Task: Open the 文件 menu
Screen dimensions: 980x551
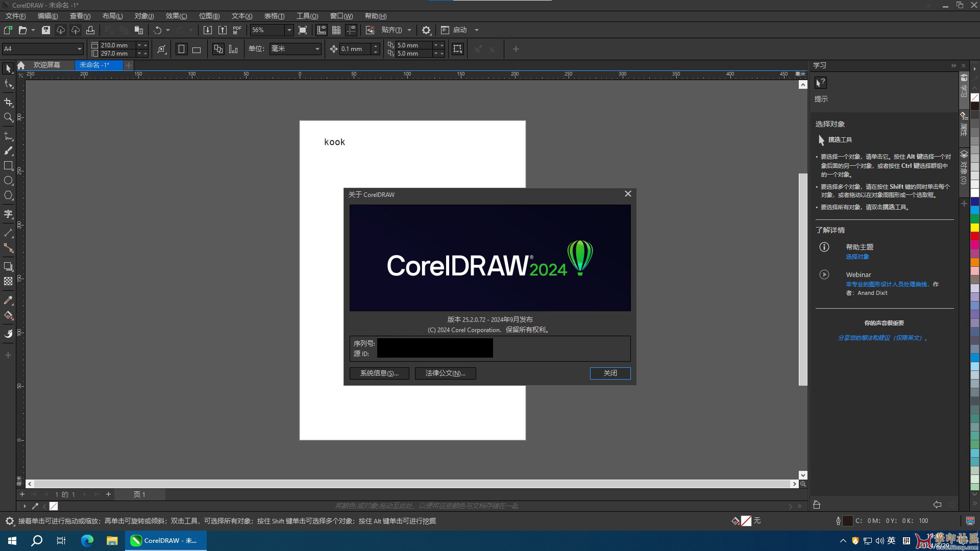Action: (15, 16)
